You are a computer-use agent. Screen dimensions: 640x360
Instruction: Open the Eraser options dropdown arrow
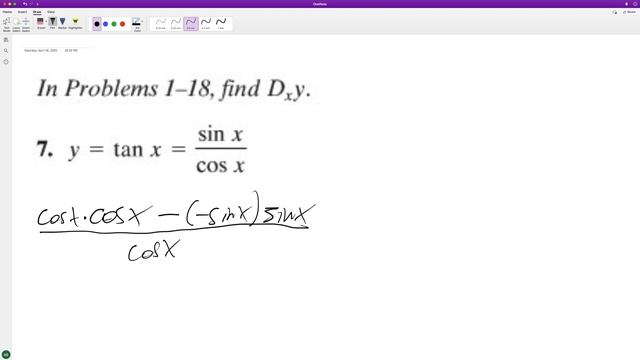46,21
